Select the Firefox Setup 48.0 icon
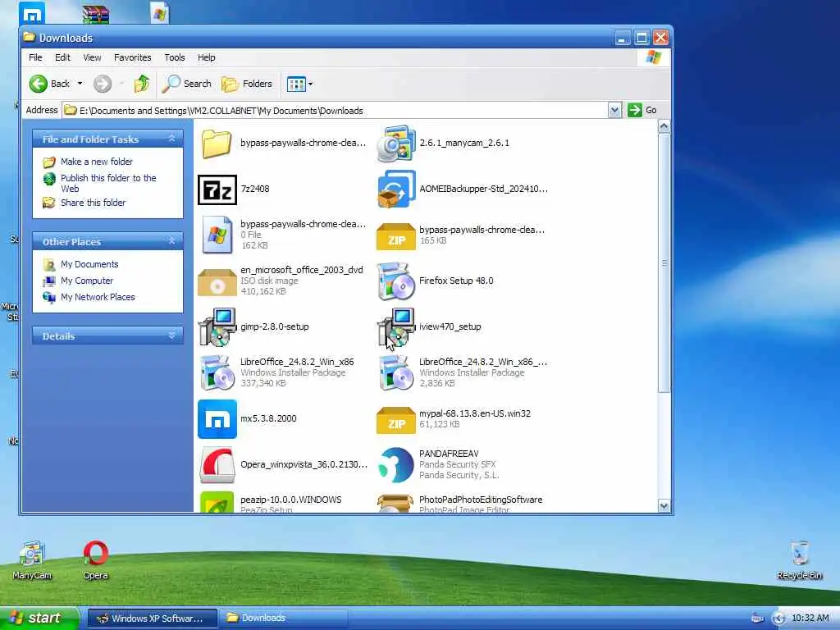The height and width of the screenshot is (630, 840). tap(396, 281)
